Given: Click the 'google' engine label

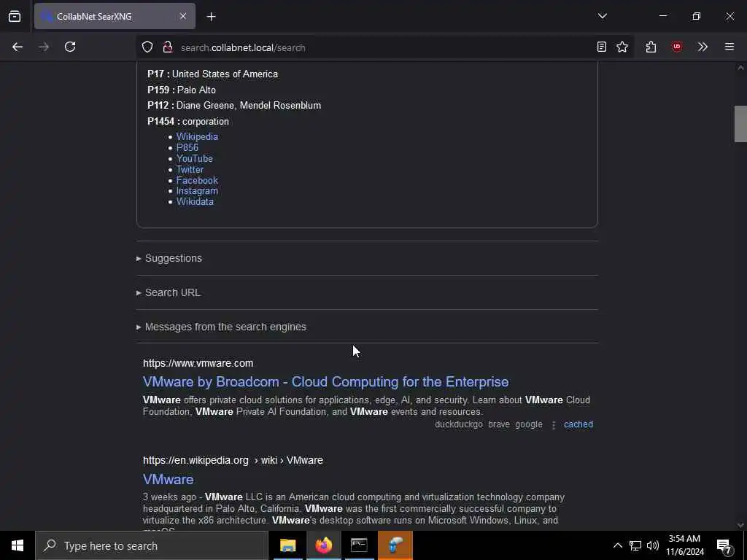Looking at the screenshot, I should pos(529,424).
